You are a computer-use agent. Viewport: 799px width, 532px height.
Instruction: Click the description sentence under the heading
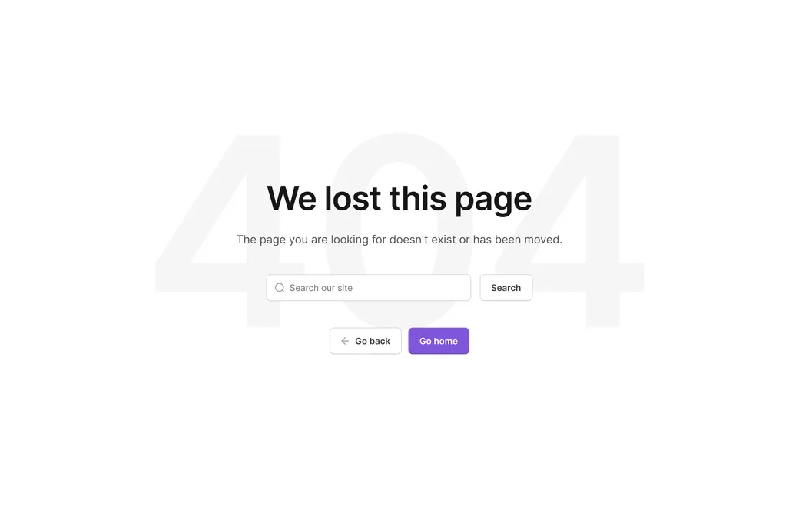coord(399,240)
